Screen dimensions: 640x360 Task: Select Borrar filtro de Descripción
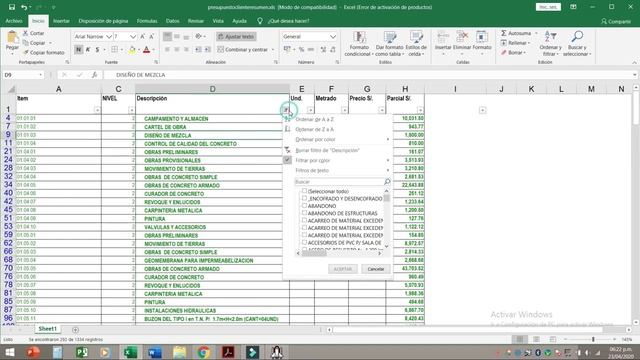point(327,150)
